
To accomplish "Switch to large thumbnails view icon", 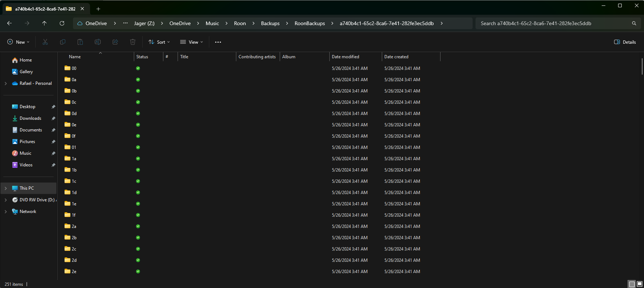I will 640,284.
